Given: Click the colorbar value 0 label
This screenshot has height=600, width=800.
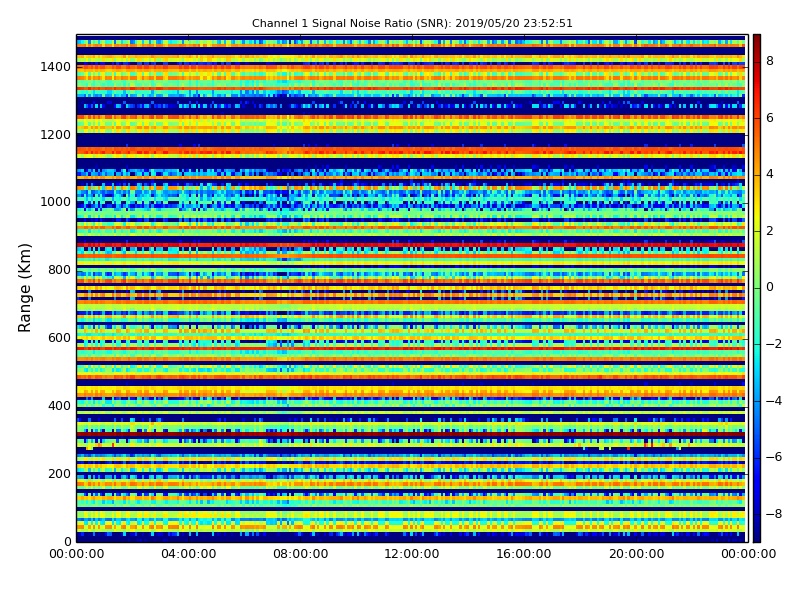Looking at the screenshot, I should (x=770, y=287).
